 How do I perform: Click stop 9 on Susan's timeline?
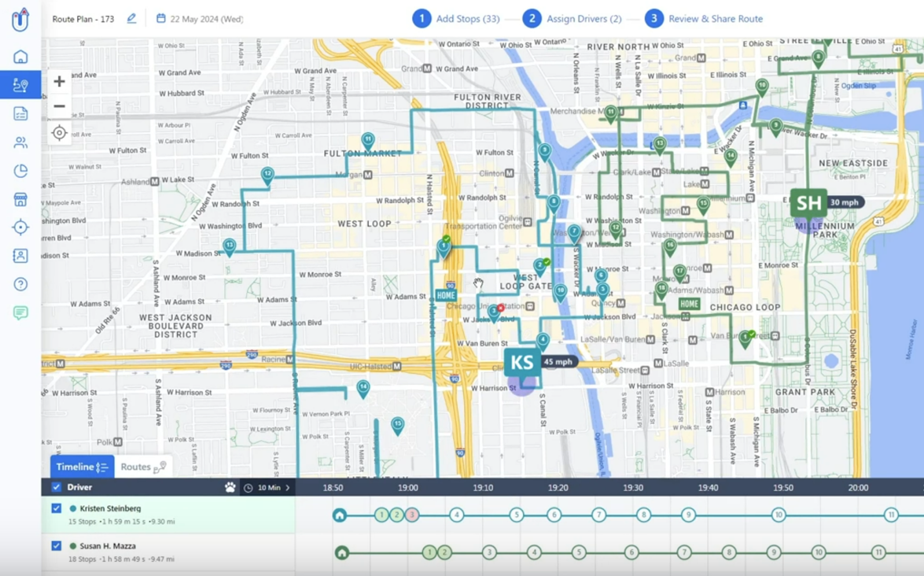[774, 552]
